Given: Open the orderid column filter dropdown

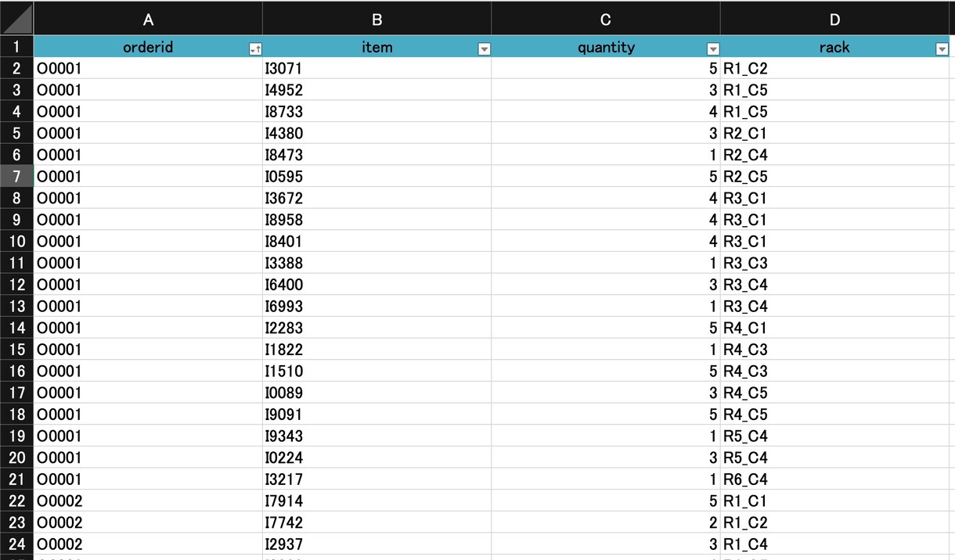Looking at the screenshot, I should click(x=254, y=49).
